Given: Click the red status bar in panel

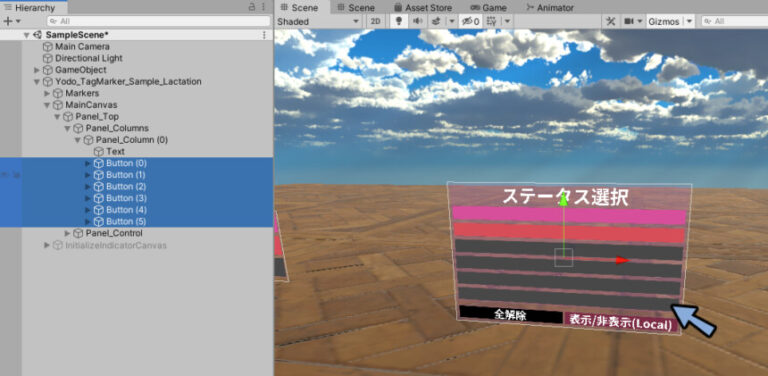Looking at the screenshot, I should point(569,234).
